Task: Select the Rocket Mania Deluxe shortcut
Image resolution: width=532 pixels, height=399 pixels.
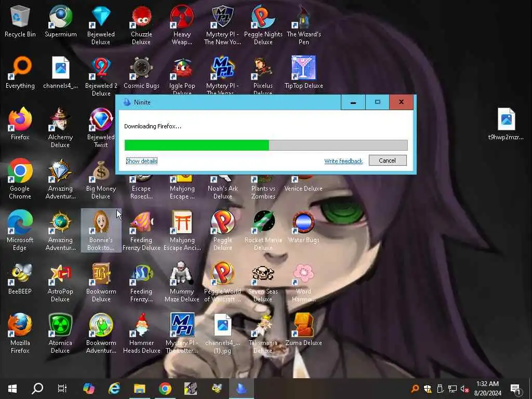Action: click(x=263, y=231)
